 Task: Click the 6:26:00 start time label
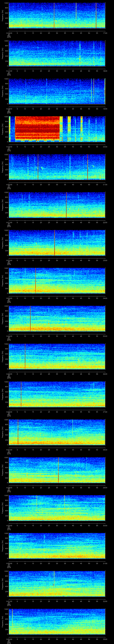click(9, 412)
